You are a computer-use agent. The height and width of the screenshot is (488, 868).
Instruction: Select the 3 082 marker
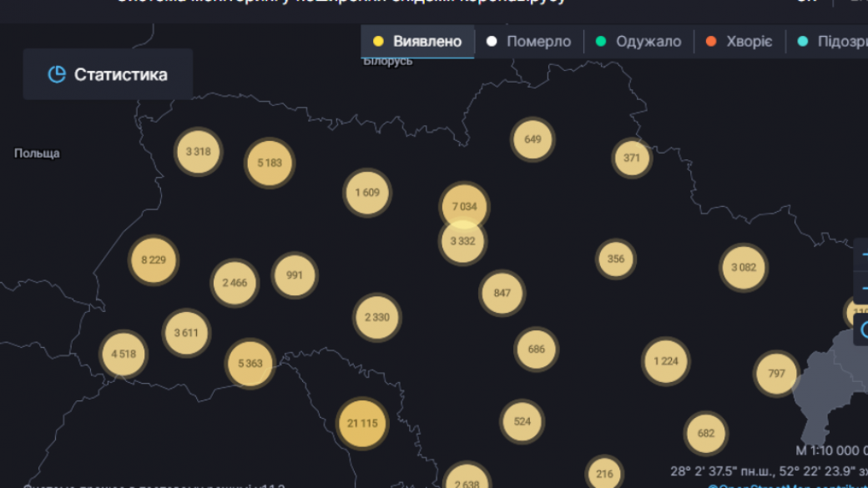tap(744, 268)
